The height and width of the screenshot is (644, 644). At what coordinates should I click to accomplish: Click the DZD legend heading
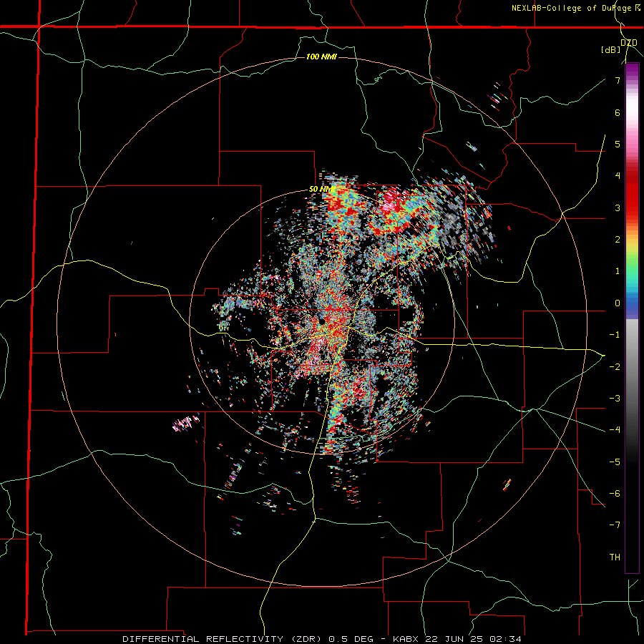pyautogui.click(x=629, y=43)
